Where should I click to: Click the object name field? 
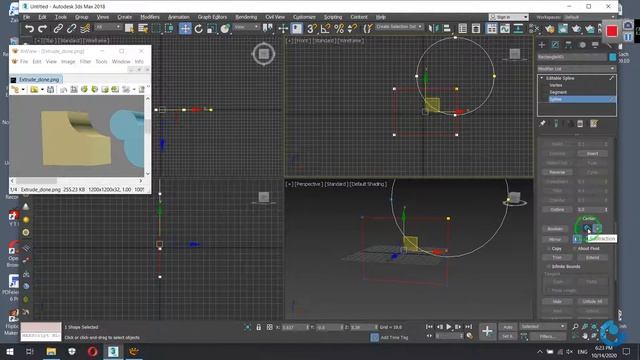572,57
